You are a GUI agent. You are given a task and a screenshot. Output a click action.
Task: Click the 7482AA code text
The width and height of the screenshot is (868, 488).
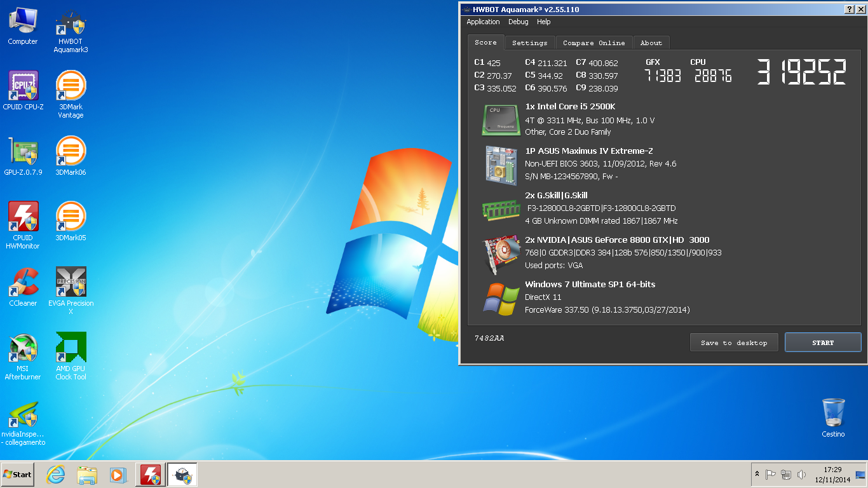[489, 338]
